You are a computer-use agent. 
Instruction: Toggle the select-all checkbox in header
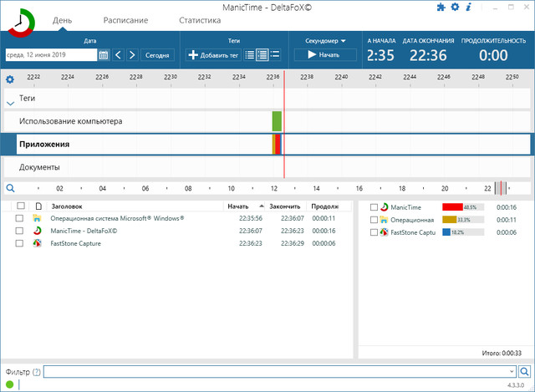point(20,206)
